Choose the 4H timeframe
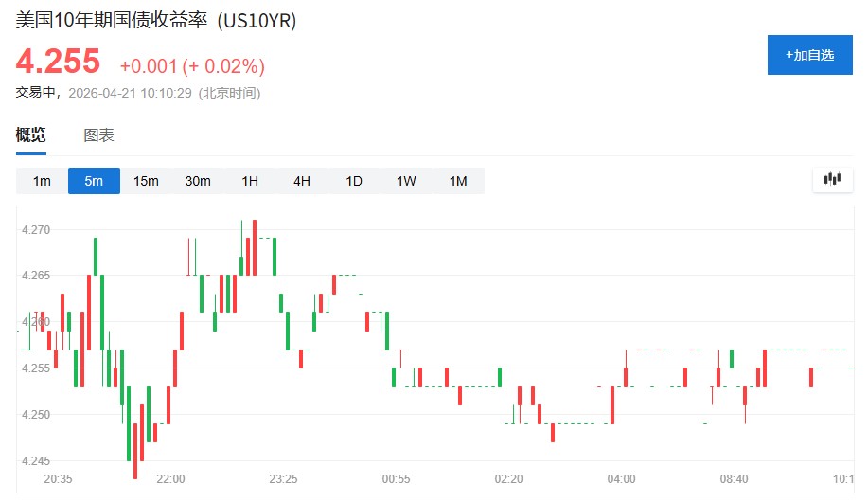 [x=302, y=181]
